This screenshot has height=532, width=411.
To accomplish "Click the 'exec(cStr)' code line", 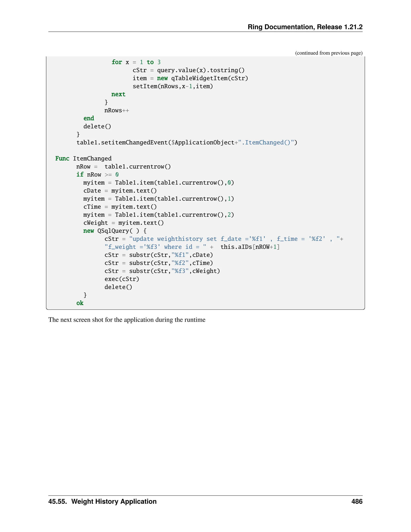I will [122, 279].
